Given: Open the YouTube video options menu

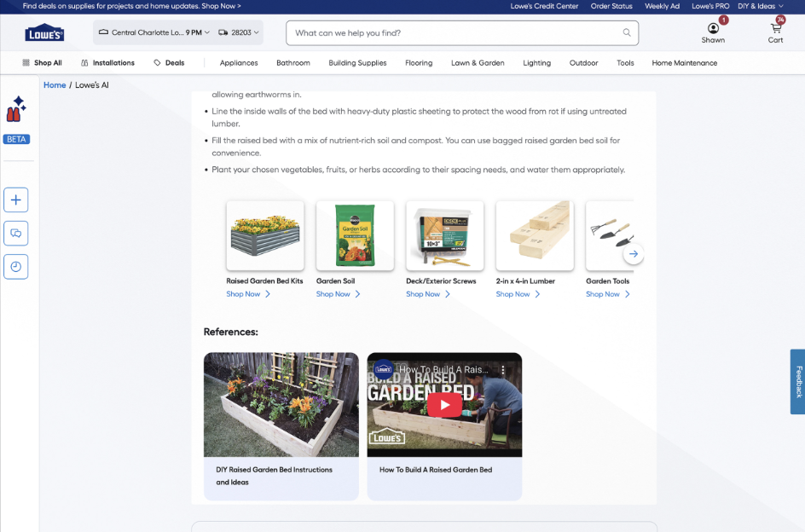Looking at the screenshot, I should pyautogui.click(x=503, y=369).
